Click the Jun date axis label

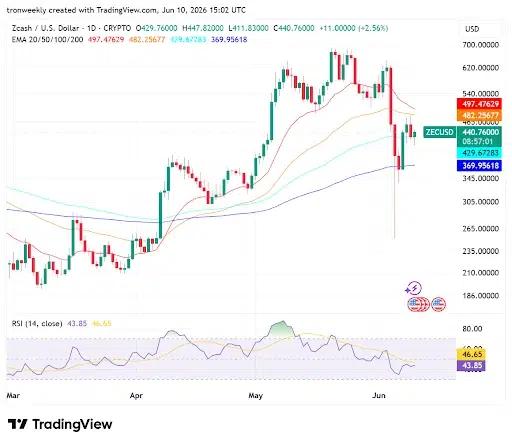(379, 396)
